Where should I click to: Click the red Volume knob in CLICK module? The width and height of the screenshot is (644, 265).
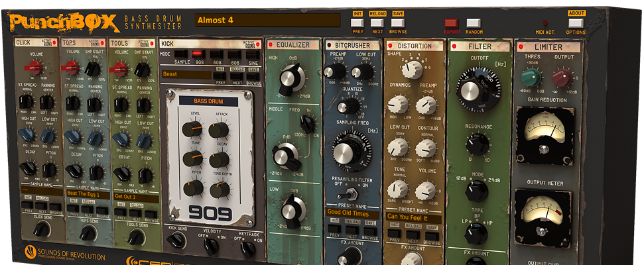point(34,67)
